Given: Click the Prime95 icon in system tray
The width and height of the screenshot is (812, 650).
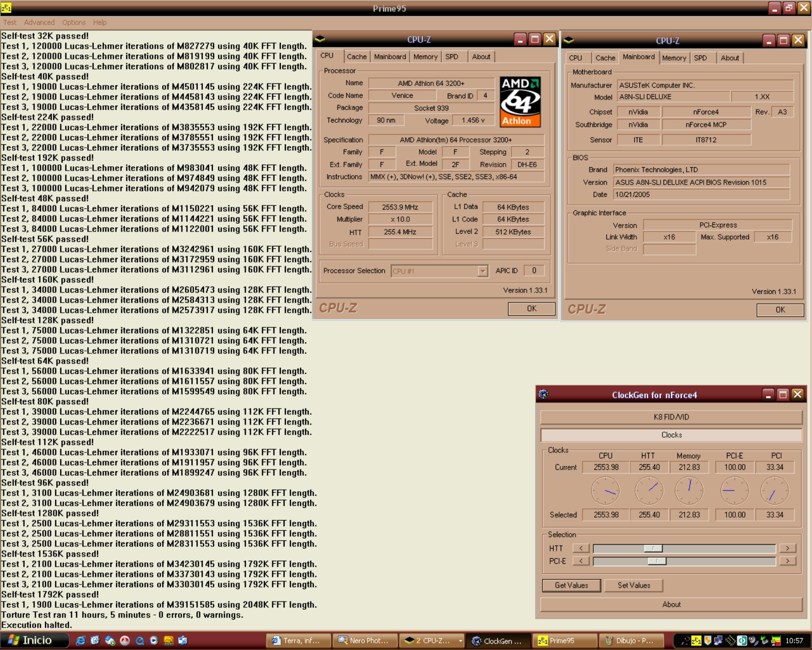Looking at the screenshot, I should point(696,641).
